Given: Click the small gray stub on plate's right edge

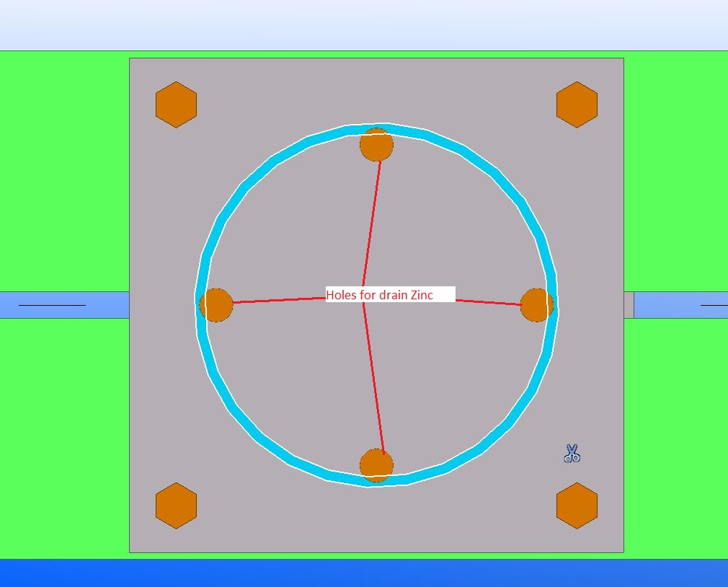Looking at the screenshot, I should tap(629, 304).
